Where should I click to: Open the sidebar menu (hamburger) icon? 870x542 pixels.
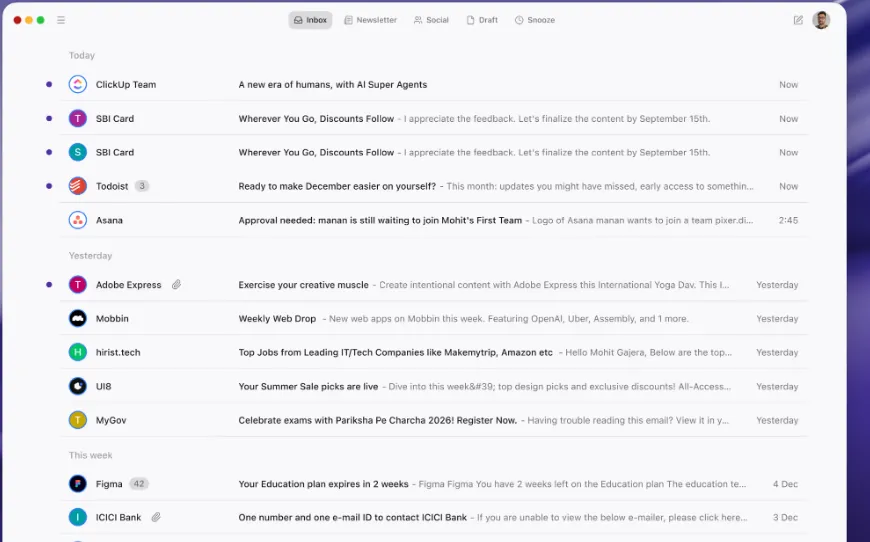click(61, 20)
